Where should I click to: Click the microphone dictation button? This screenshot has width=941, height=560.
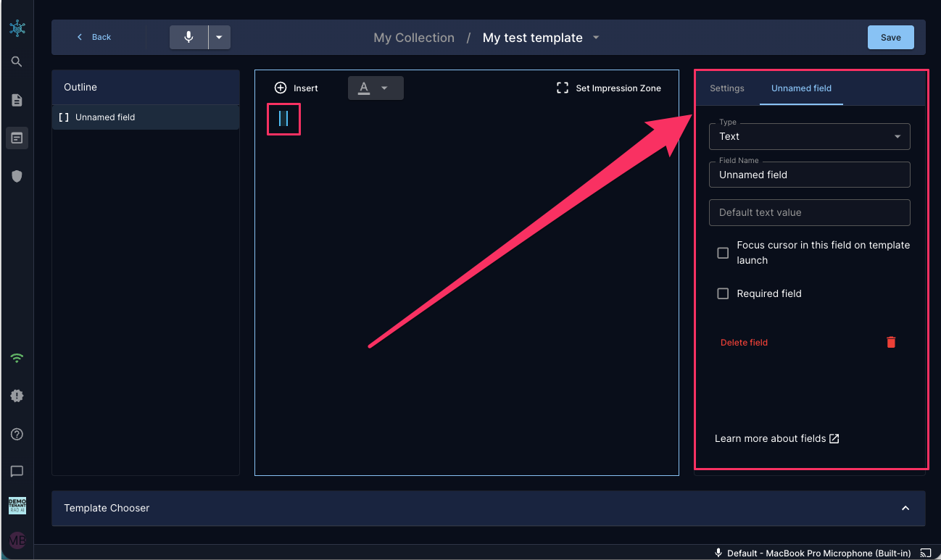point(188,37)
